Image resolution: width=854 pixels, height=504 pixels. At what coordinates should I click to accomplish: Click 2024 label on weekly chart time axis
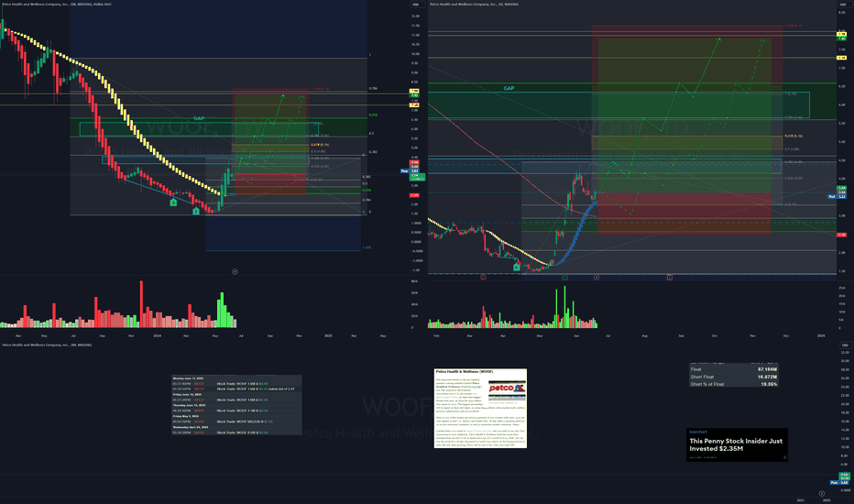tap(158, 336)
